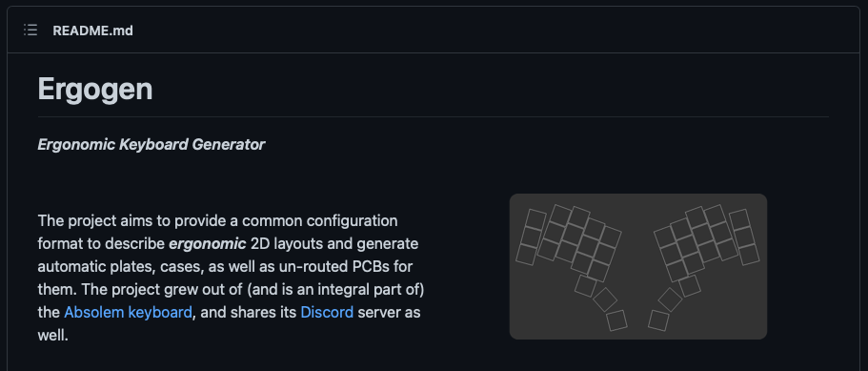Click the text '2D layouts and generate'

335,243
